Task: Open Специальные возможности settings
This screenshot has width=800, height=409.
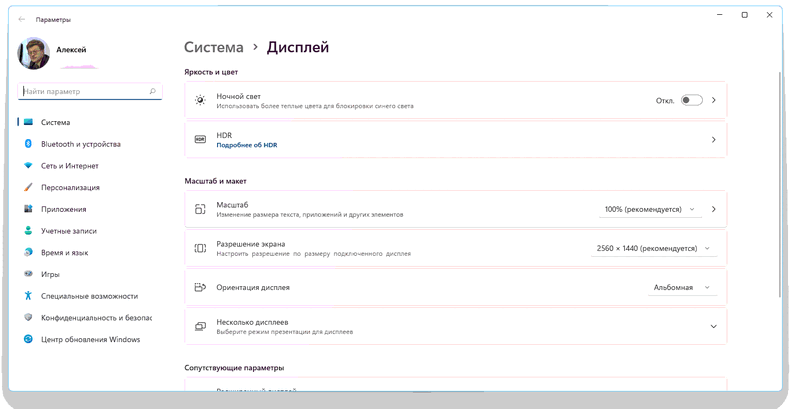Action: coord(90,296)
